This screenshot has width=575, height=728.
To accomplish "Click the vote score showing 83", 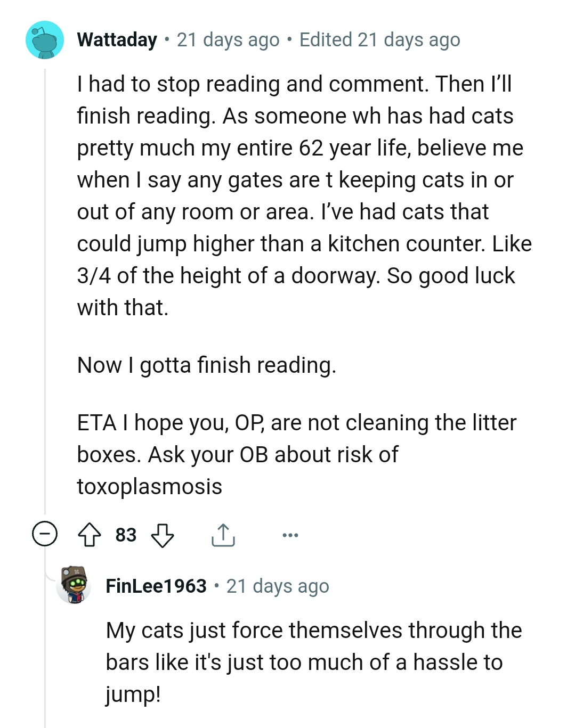I will [x=126, y=535].
